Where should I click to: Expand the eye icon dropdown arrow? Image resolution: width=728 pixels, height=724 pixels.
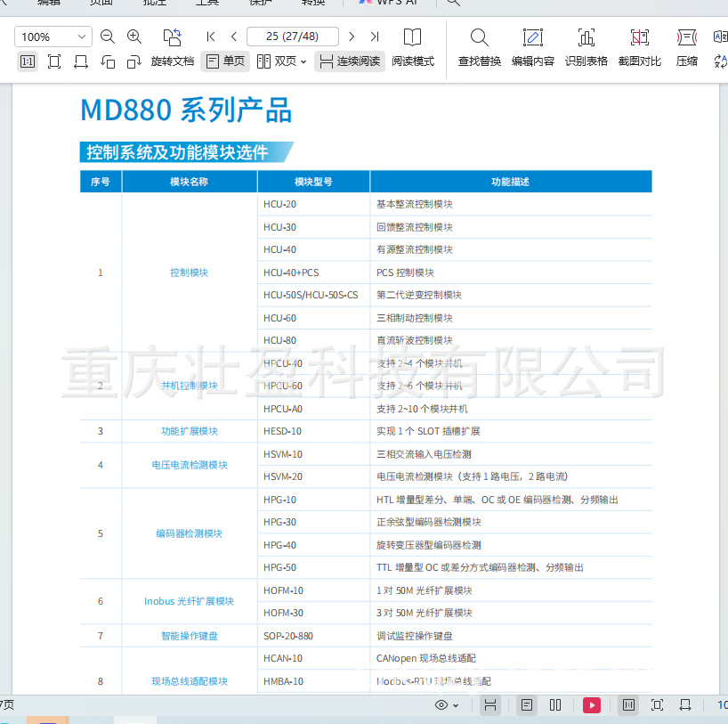(456, 706)
